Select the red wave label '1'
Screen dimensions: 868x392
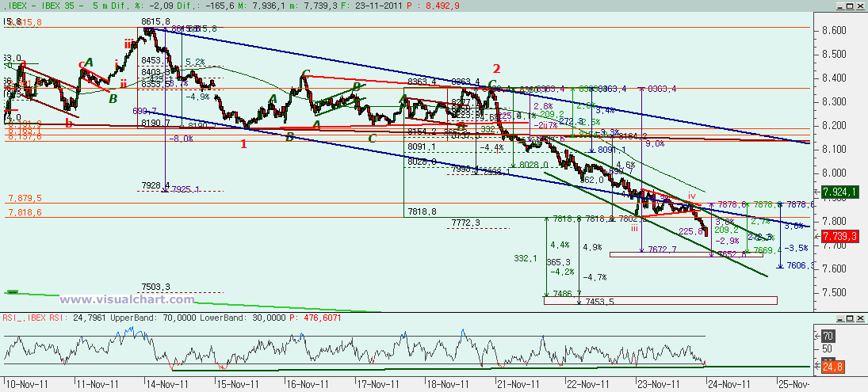point(243,145)
